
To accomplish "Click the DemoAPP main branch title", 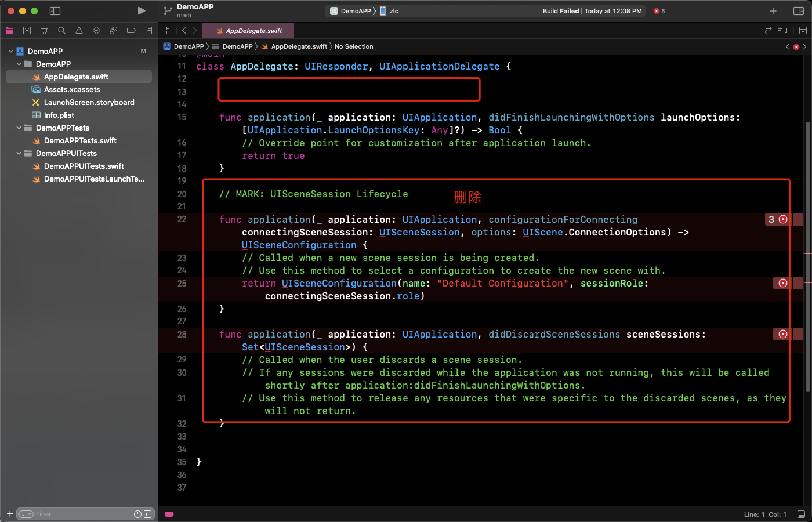I will 195,10.
